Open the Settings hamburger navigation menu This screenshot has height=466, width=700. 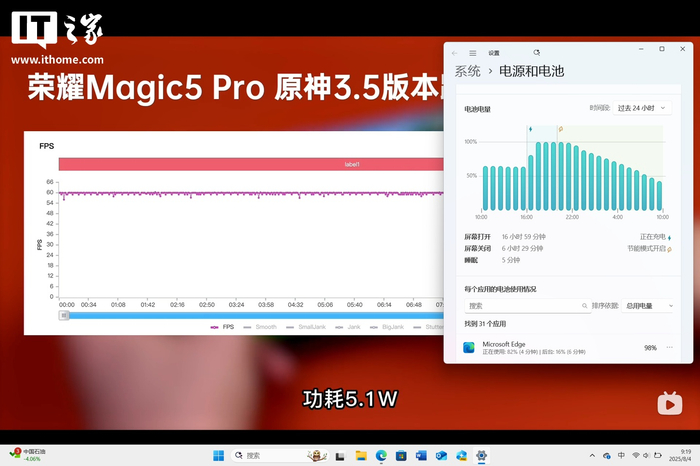(473, 53)
